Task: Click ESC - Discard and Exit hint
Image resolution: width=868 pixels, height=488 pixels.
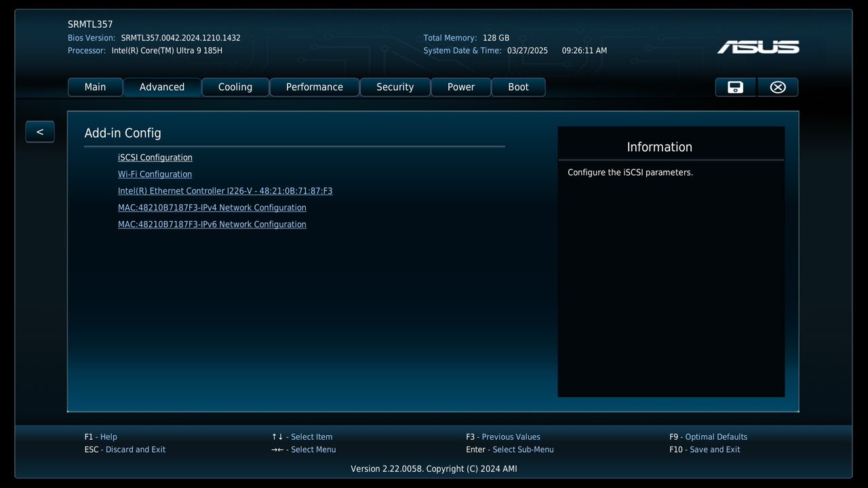Action: [125, 449]
